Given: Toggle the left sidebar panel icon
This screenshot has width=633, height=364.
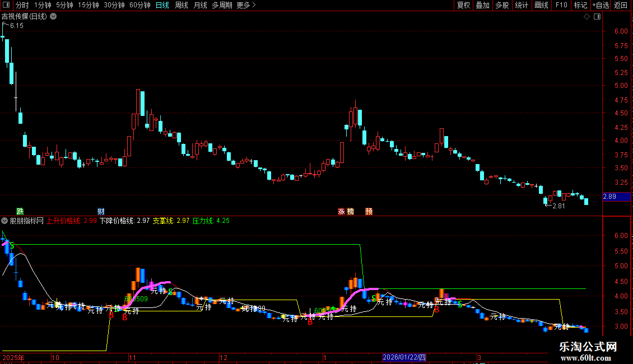Looking at the screenshot, I should pos(6,5).
